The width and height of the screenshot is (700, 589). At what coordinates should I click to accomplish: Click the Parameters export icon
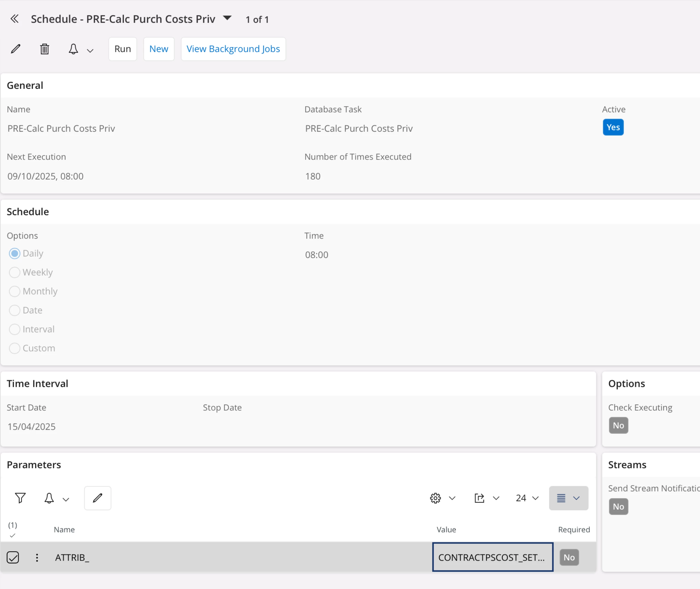[x=479, y=498]
